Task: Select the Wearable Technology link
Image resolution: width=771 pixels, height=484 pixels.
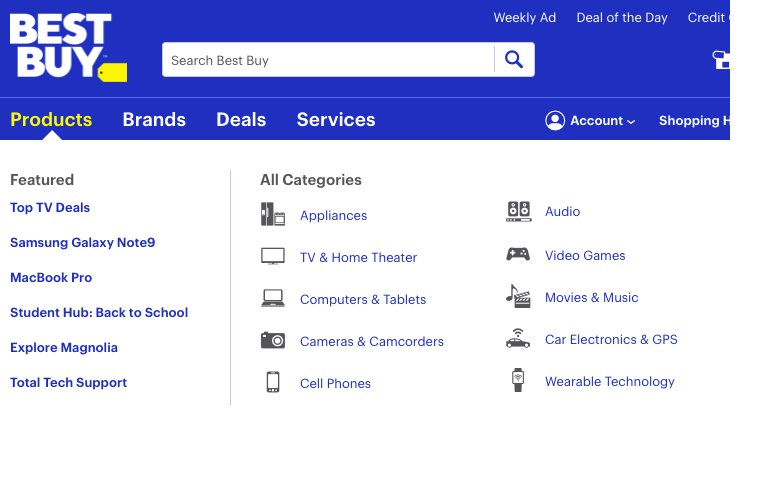Action: coord(610,382)
